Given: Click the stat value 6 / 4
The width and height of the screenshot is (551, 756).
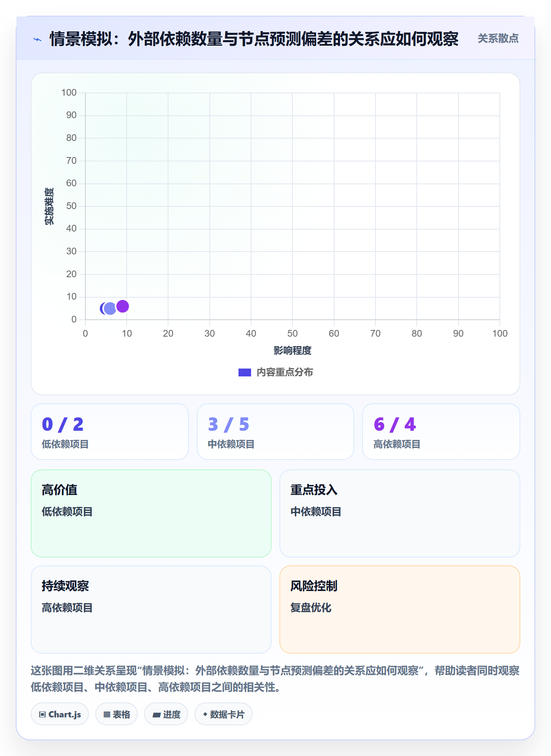Looking at the screenshot, I should point(395,424).
